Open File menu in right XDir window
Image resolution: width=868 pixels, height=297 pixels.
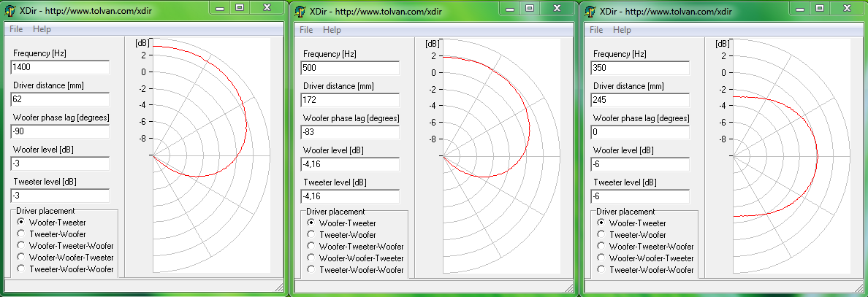pyautogui.click(x=596, y=30)
